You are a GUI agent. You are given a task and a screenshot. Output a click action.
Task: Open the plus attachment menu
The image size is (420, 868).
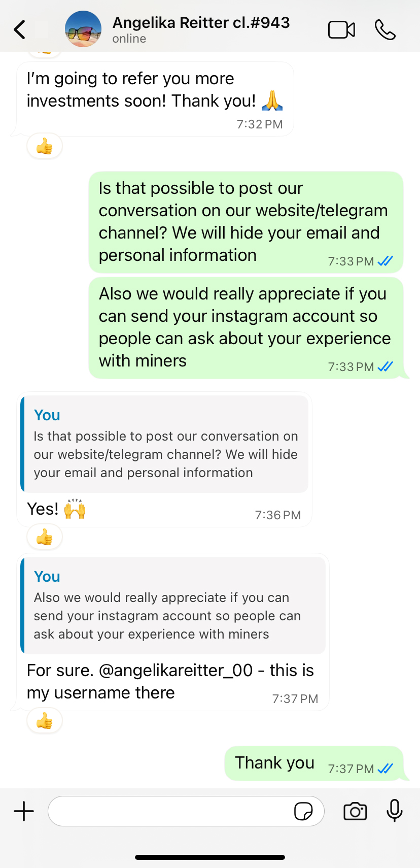[x=24, y=811]
